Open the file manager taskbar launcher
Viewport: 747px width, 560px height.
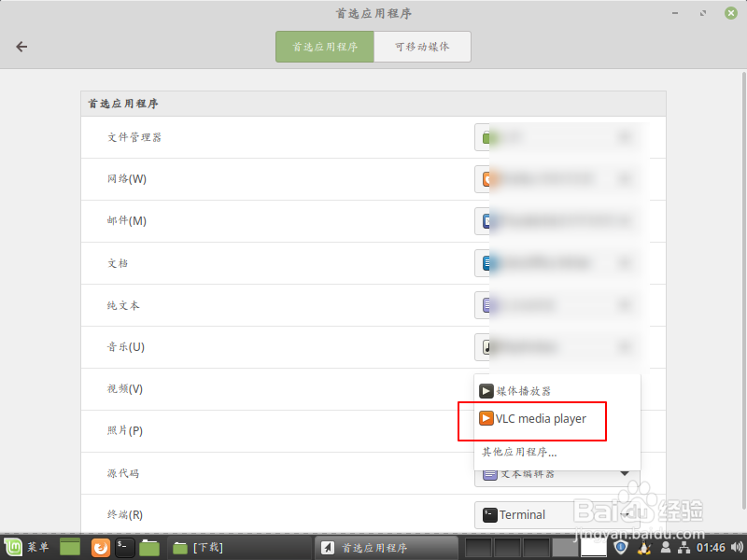click(149, 548)
